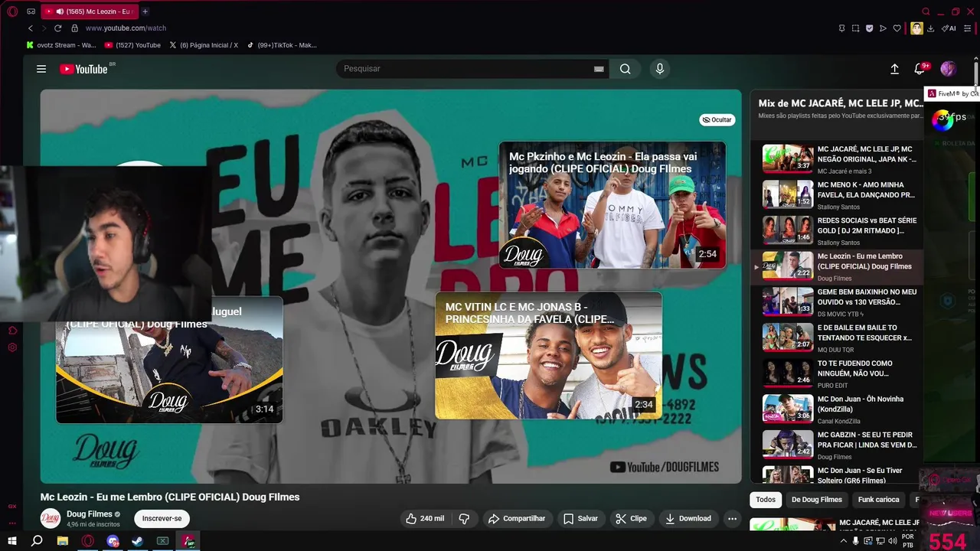
Task: Open Doug Filmes channel name link
Action: 90,514
